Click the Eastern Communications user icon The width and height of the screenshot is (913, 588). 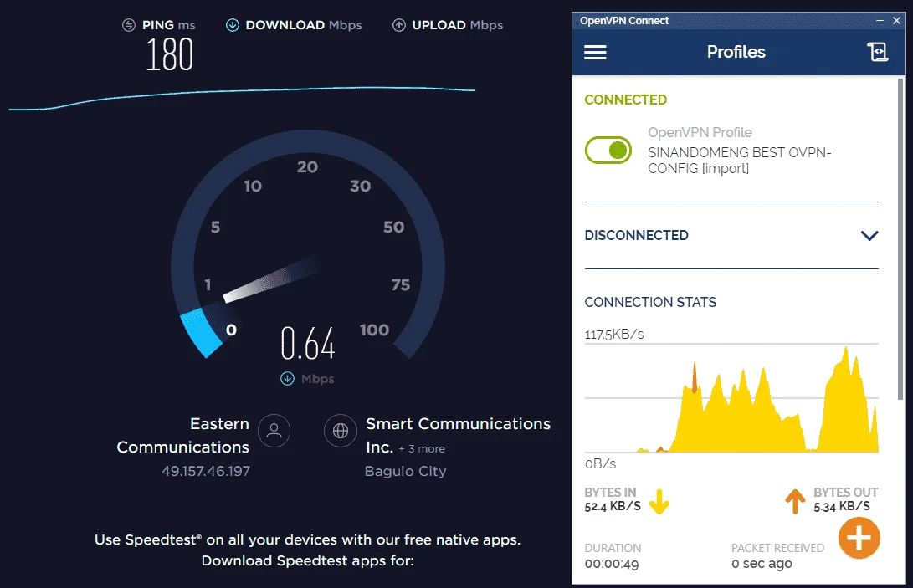tap(274, 431)
